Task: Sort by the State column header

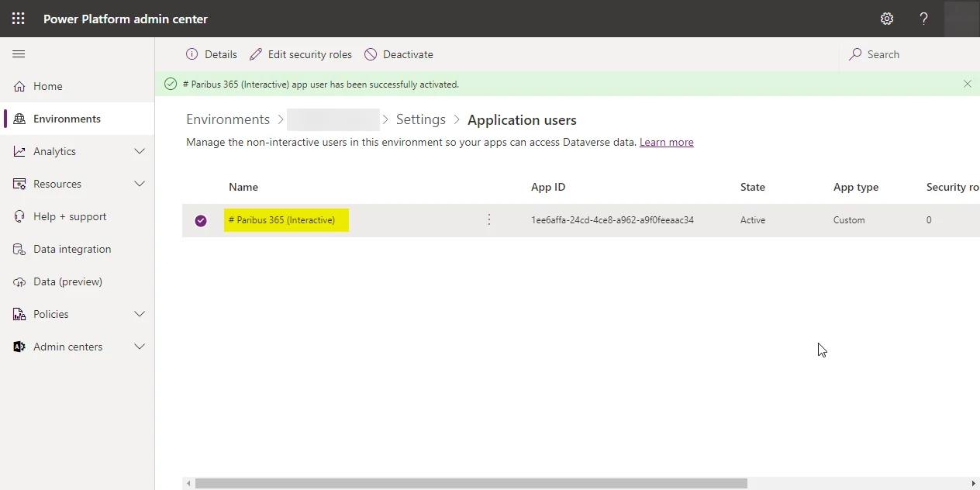Action: (x=753, y=187)
